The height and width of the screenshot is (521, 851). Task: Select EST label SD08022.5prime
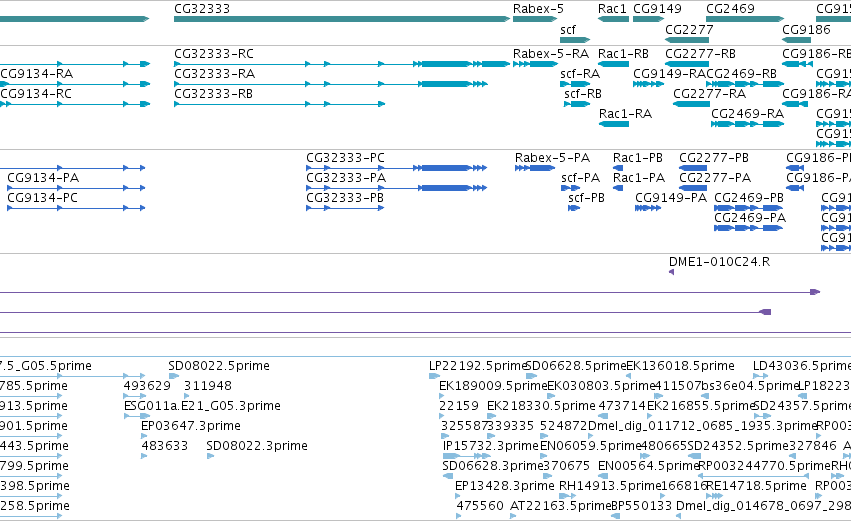coord(219,366)
